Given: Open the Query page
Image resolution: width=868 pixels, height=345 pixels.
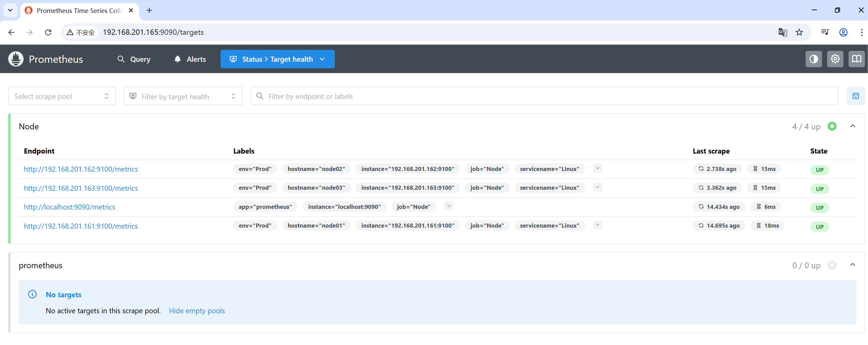Looking at the screenshot, I should pyautogui.click(x=134, y=59).
